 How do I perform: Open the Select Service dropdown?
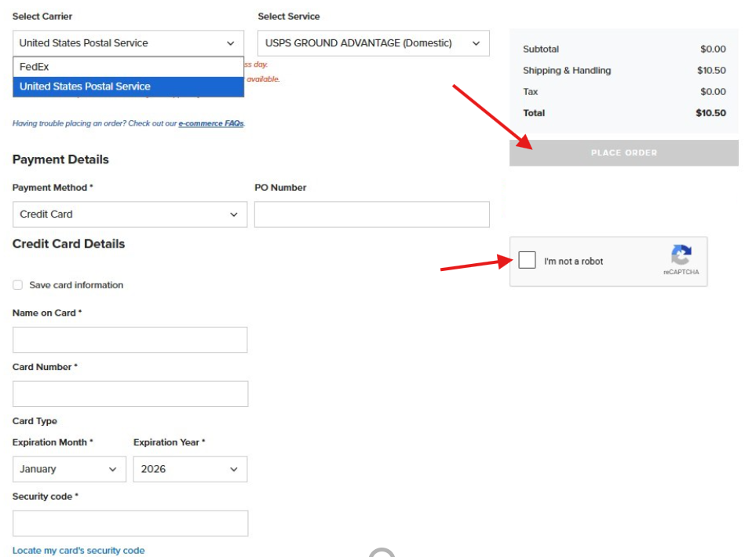point(373,43)
